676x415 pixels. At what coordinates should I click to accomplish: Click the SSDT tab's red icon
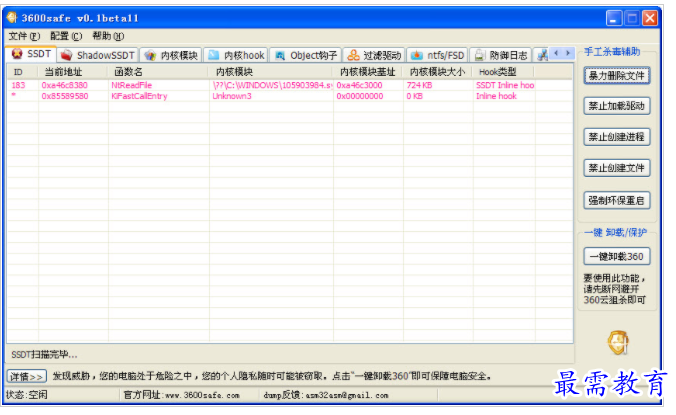pos(17,53)
